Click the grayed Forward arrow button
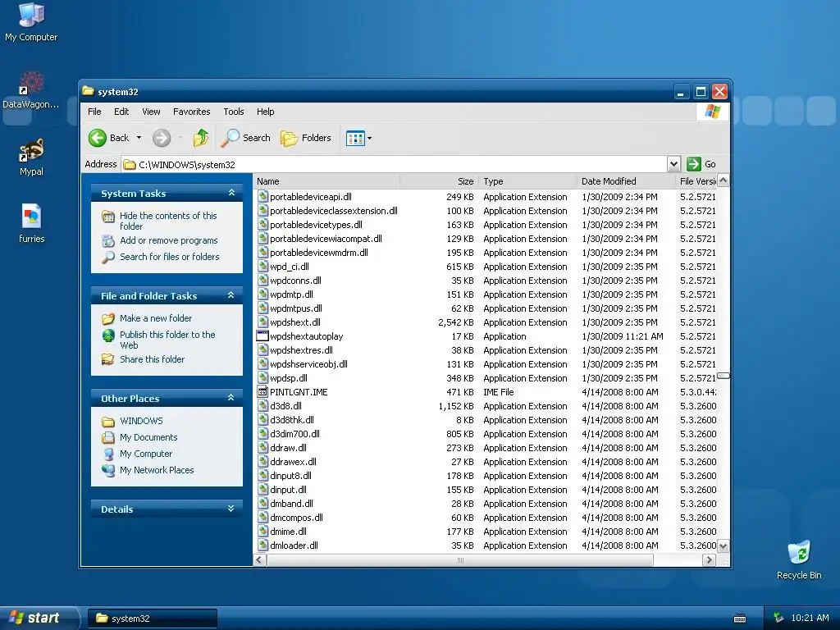This screenshot has height=630, width=840. [x=162, y=138]
